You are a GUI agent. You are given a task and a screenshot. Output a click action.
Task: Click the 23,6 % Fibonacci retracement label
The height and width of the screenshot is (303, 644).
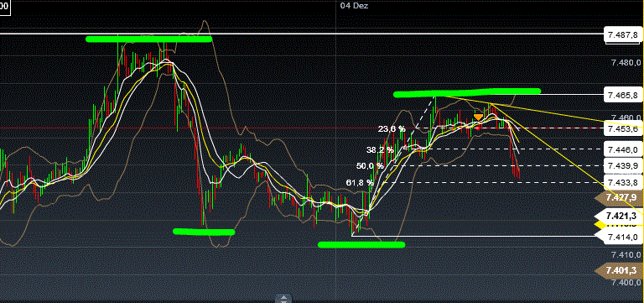pyautogui.click(x=392, y=129)
